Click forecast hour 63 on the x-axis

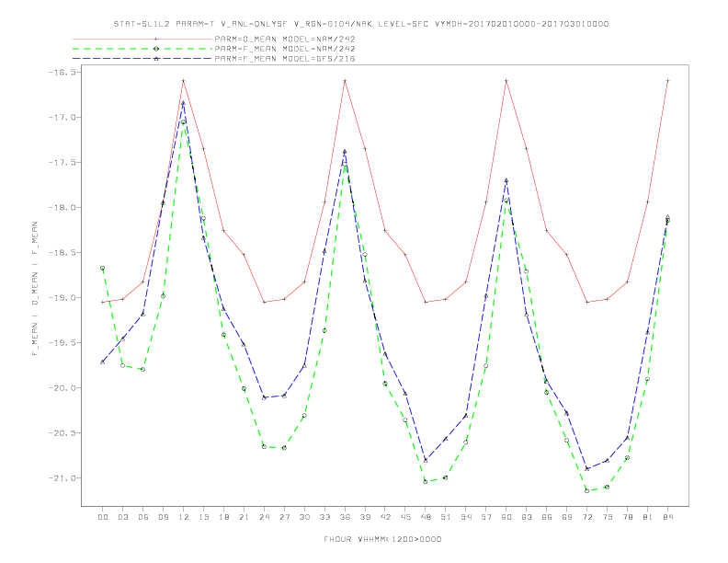click(527, 517)
